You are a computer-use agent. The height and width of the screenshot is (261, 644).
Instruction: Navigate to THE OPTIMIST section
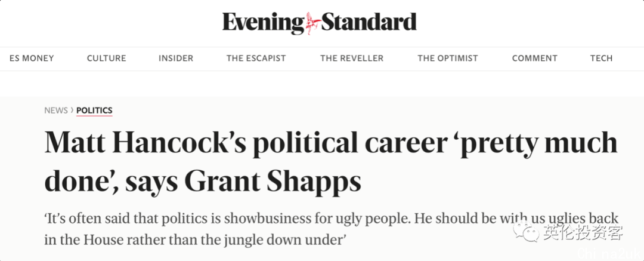448,59
